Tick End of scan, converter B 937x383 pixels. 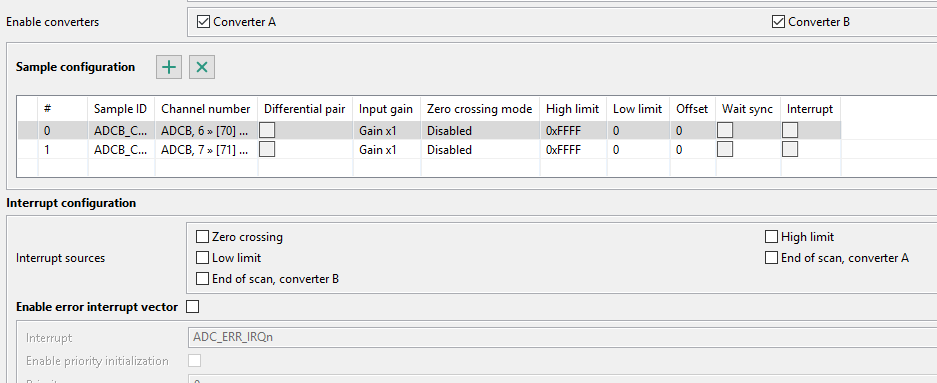point(203,278)
